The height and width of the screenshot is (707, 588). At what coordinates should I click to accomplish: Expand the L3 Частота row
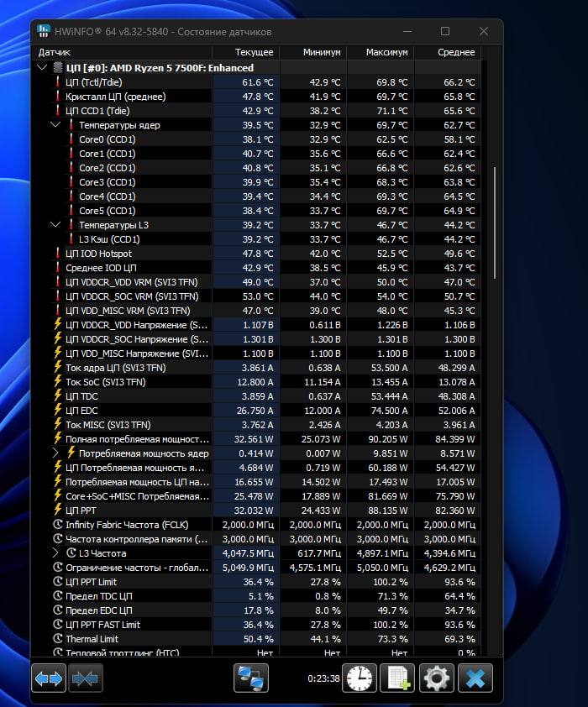(56, 553)
